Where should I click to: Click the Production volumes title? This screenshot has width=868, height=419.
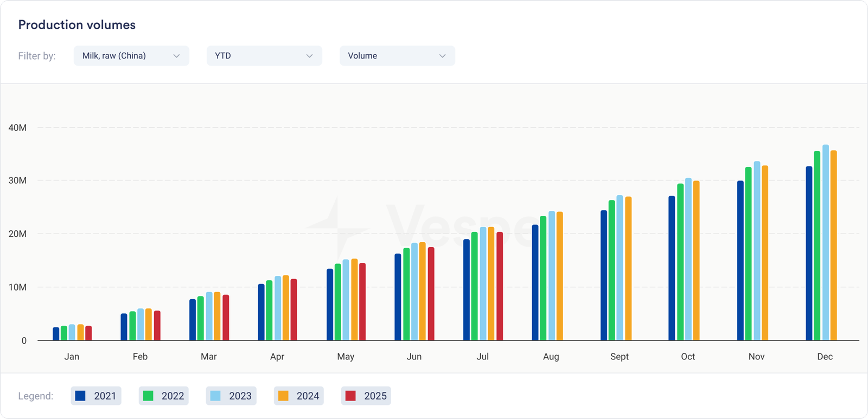(77, 25)
